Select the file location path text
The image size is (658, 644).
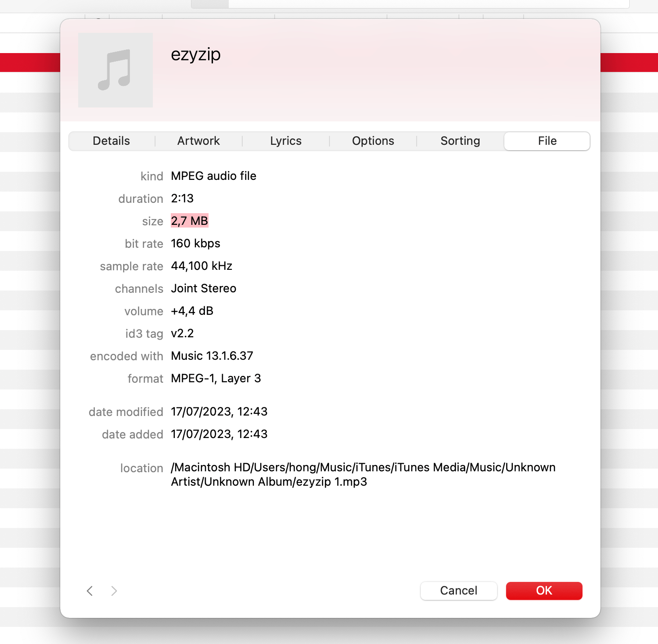coord(362,474)
